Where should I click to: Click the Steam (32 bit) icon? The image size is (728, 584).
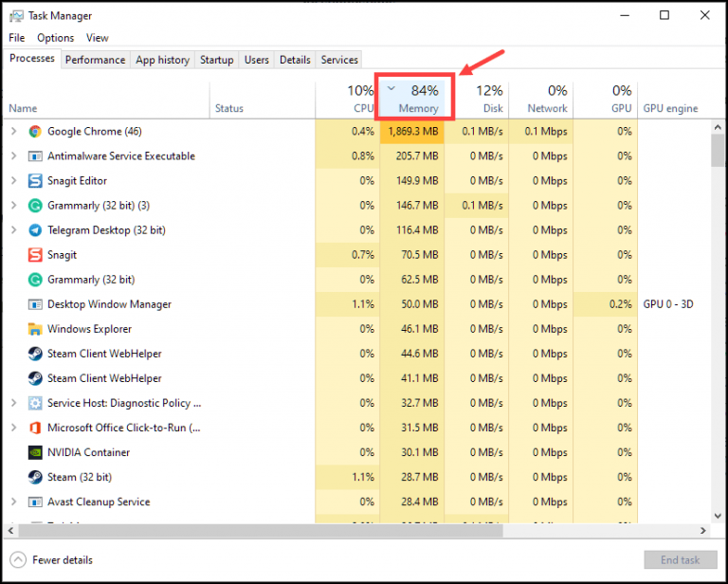35,477
